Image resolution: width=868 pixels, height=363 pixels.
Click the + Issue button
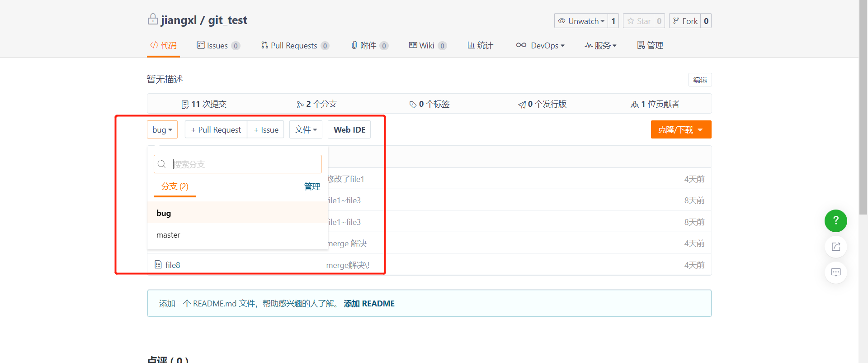(x=266, y=129)
